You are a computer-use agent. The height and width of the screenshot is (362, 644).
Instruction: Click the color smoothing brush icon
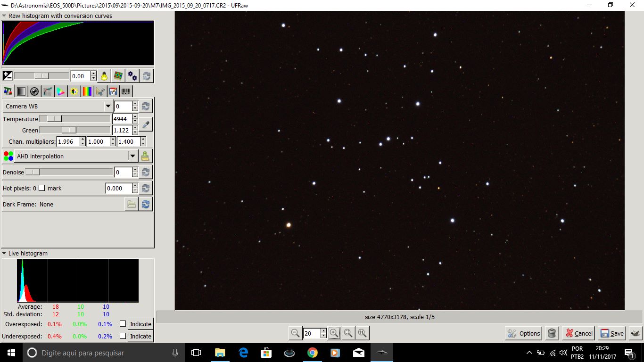coord(146,156)
